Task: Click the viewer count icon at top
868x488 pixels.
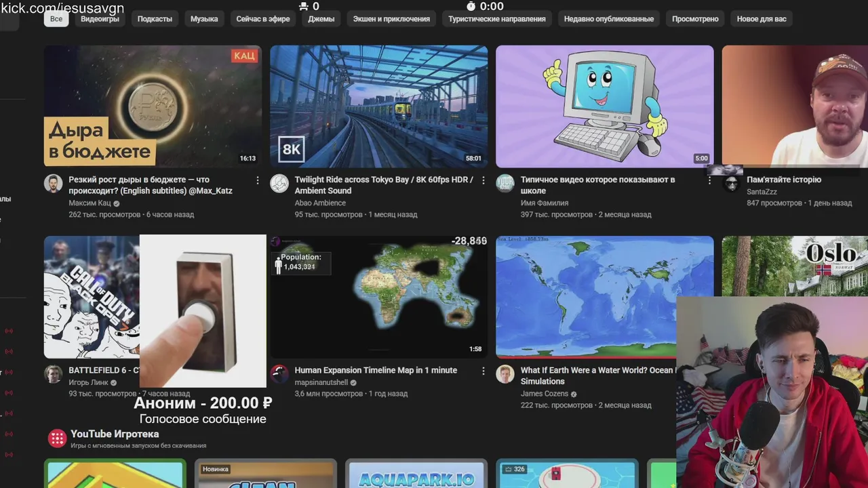Action: tap(303, 6)
